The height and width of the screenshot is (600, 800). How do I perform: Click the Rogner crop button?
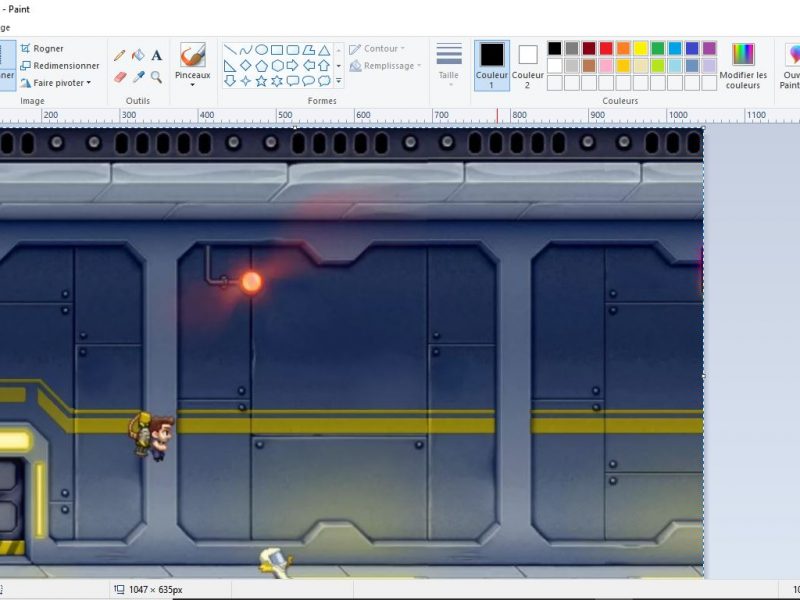42,48
